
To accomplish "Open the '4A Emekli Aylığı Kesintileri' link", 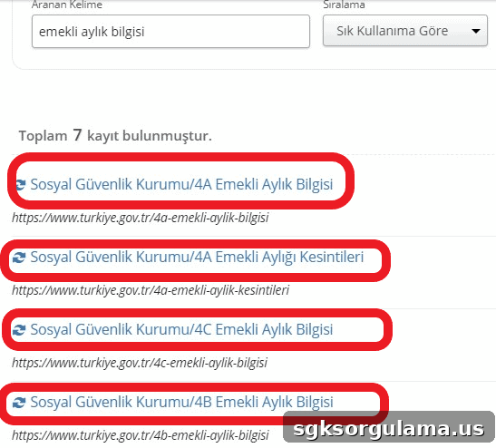I will pyautogui.click(x=197, y=257).
